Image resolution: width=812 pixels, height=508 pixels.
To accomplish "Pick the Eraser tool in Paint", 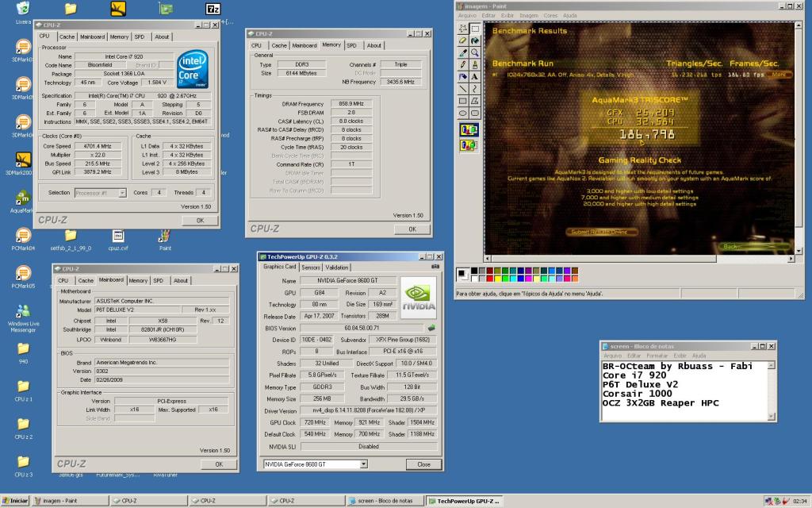I will [463, 40].
